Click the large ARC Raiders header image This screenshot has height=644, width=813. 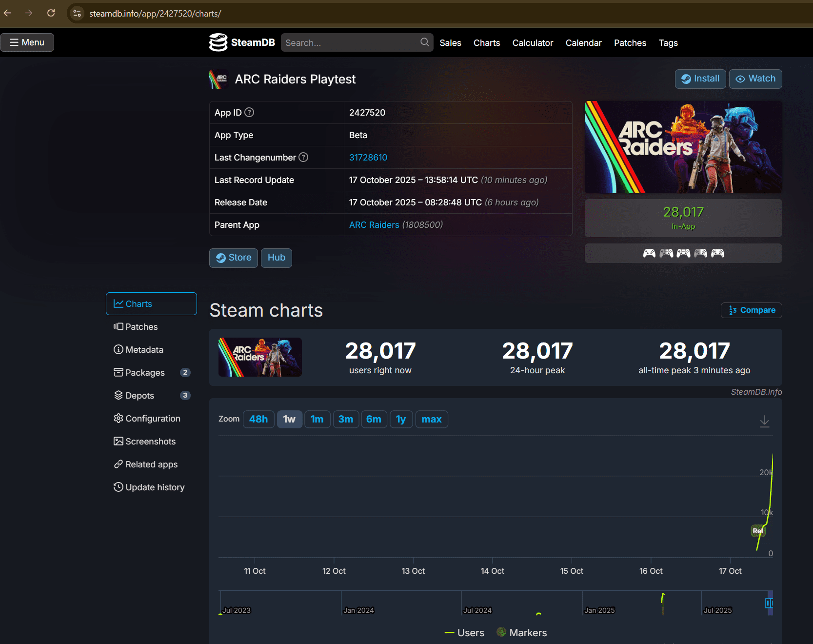coord(683,147)
